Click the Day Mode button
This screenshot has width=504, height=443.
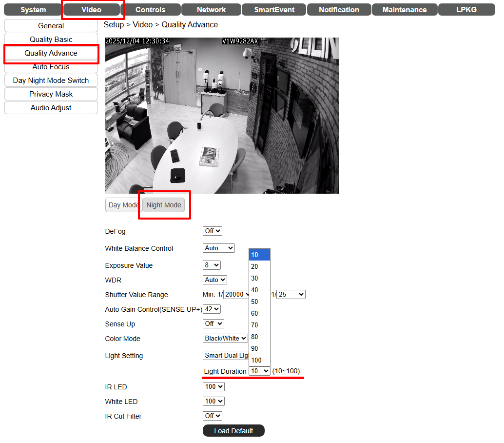pyautogui.click(x=123, y=205)
